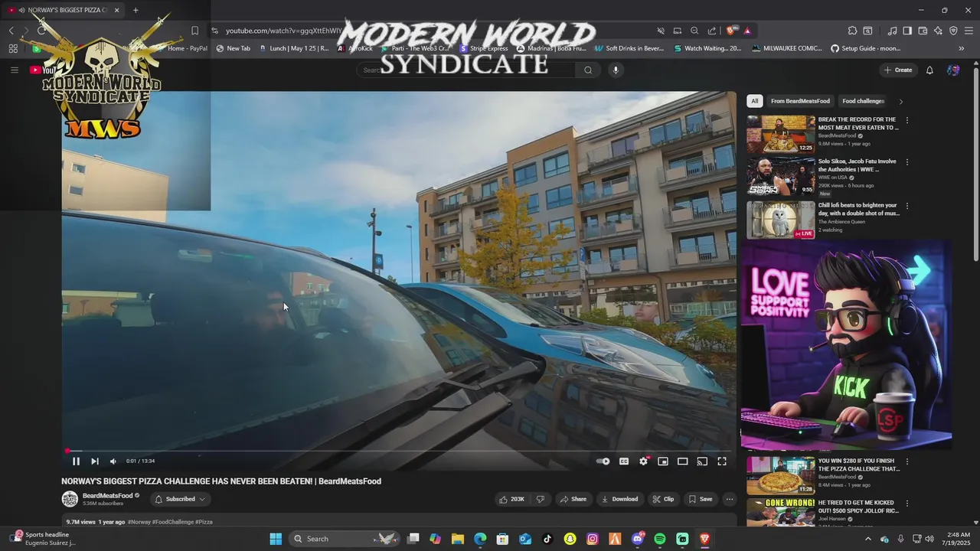
Task: Share this page via address bar share icon
Action: (x=712, y=31)
